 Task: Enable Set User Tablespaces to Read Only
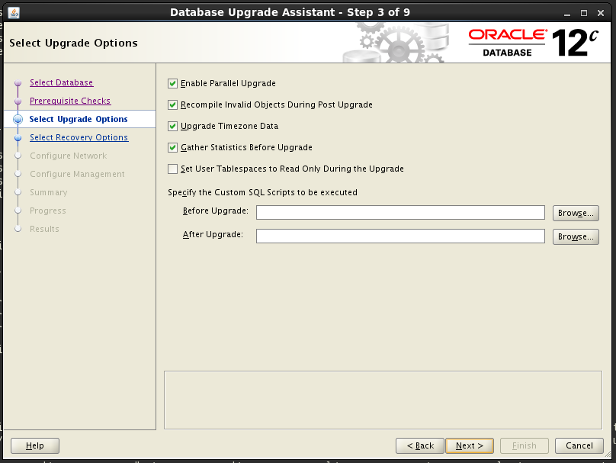pyautogui.click(x=173, y=169)
